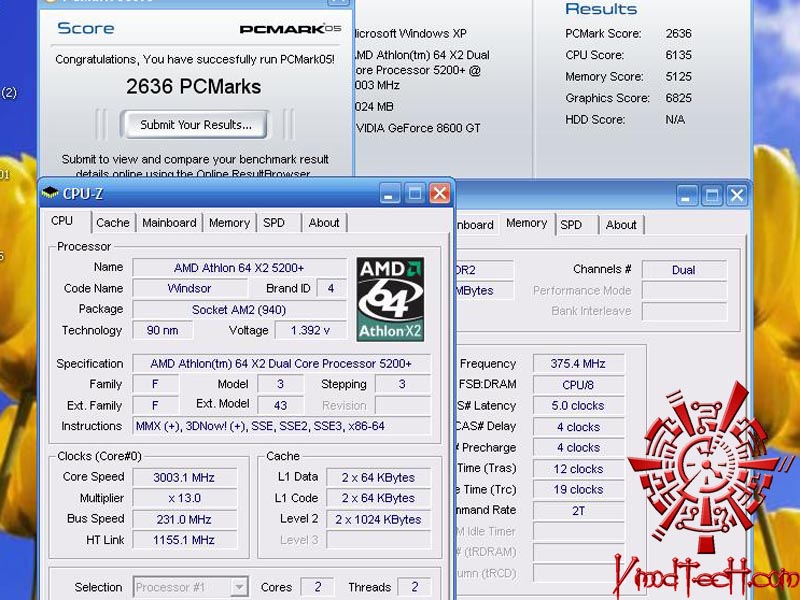
Task: Click the Package field Socket AM2 (940)
Action: tap(239, 310)
